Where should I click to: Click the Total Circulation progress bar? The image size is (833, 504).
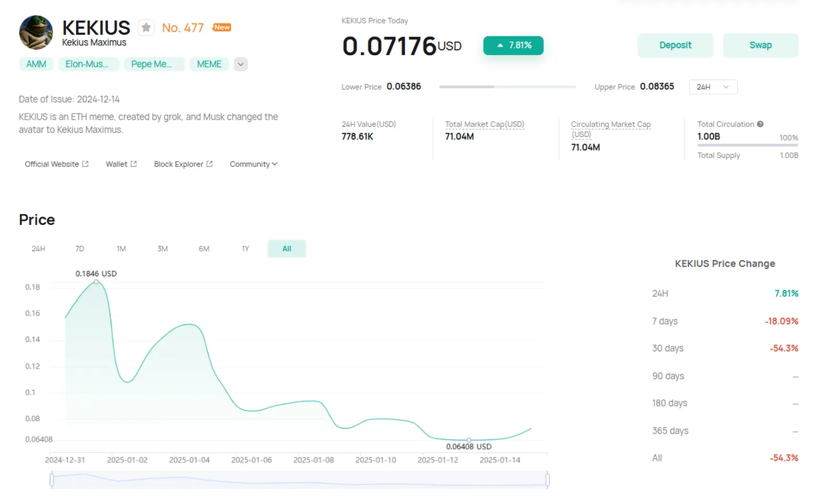pyautogui.click(x=748, y=145)
